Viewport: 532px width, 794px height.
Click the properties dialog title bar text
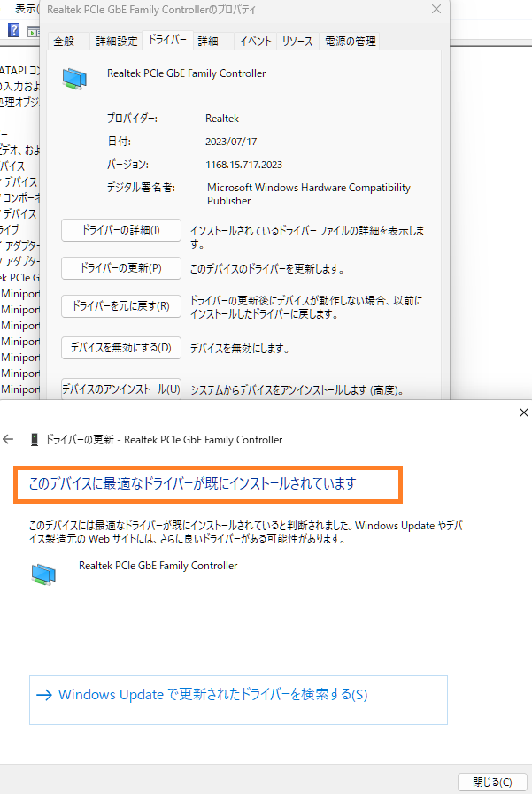[x=151, y=10]
